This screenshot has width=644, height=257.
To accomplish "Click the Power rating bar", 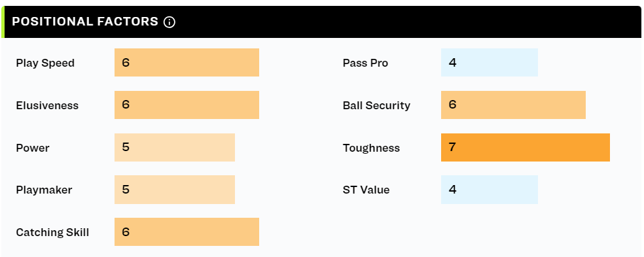I will click(x=175, y=147).
